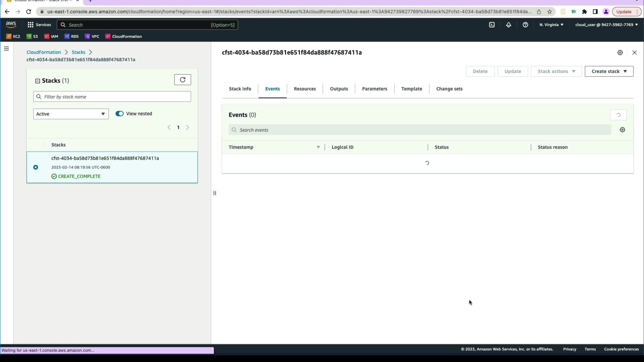Open AWS CloudShell icon in top bar
Screen dimensions: 644x362
tap(492, 25)
